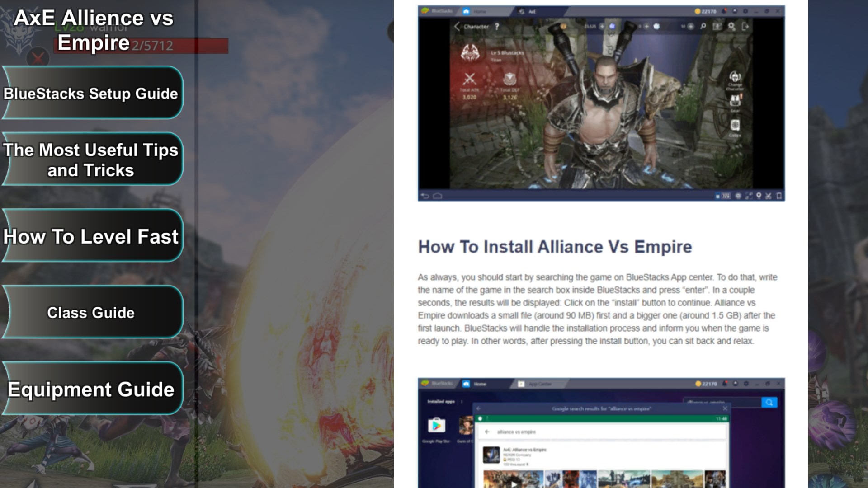Click the Codex icon
Screen dimensions: 868x488
tap(735, 125)
